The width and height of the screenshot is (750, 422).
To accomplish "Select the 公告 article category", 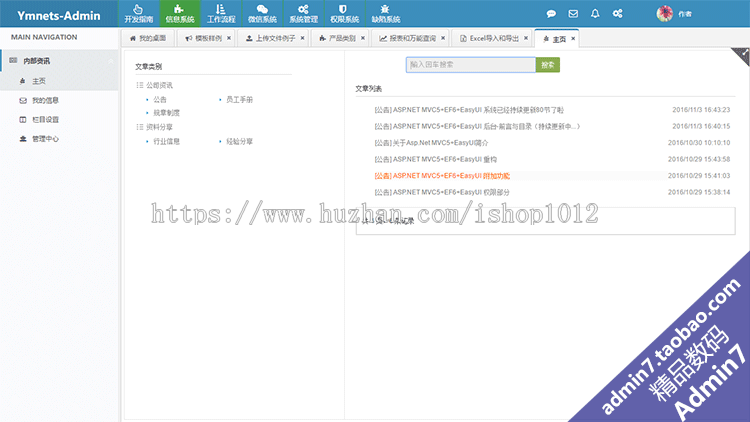I will [160, 100].
